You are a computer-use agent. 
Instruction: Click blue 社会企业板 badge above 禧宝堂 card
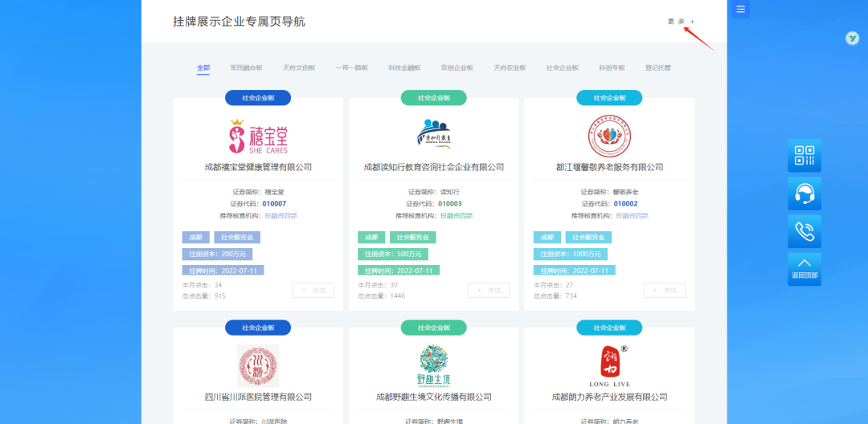258,98
